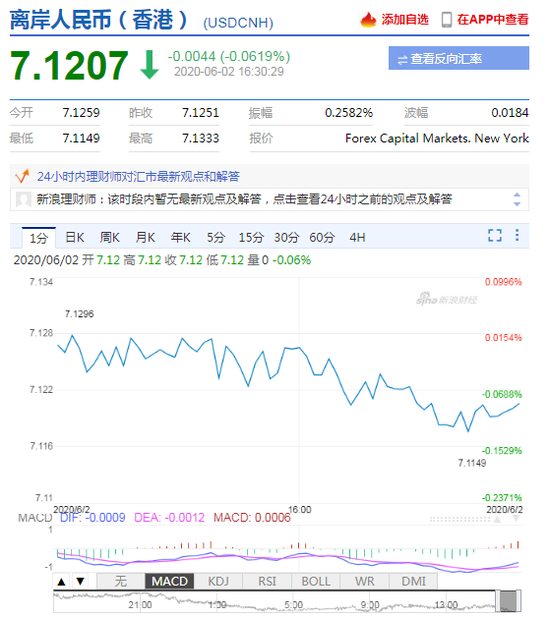The width and height of the screenshot is (550, 617).
Task: Click the 波幅 value 0.0184
Action: point(510,113)
